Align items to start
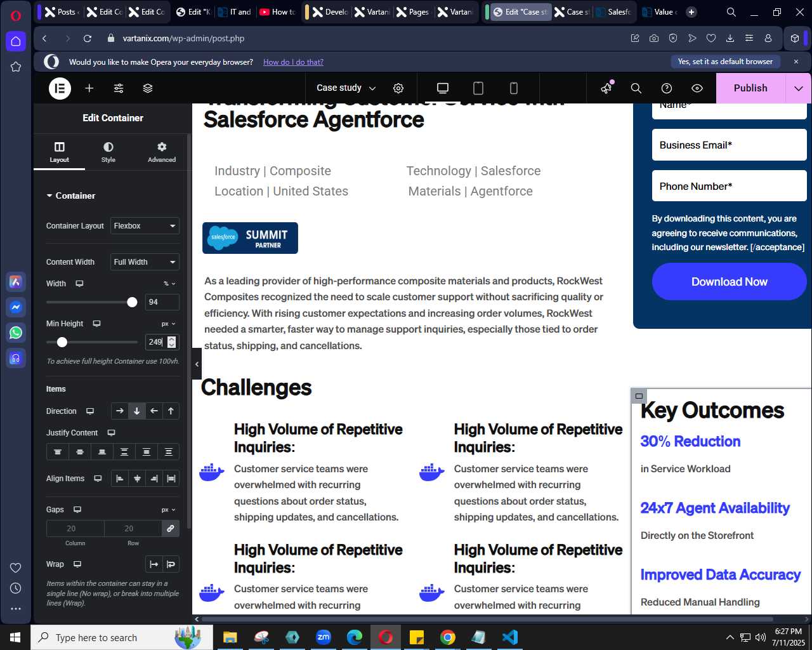The width and height of the screenshot is (812, 650). point(120,479)
